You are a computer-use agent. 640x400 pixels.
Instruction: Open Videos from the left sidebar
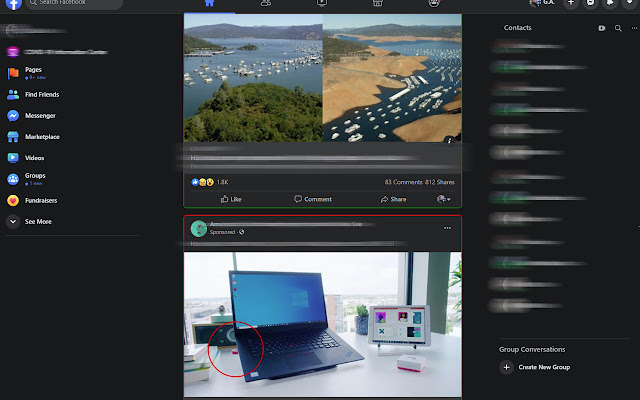pos(34,158)
